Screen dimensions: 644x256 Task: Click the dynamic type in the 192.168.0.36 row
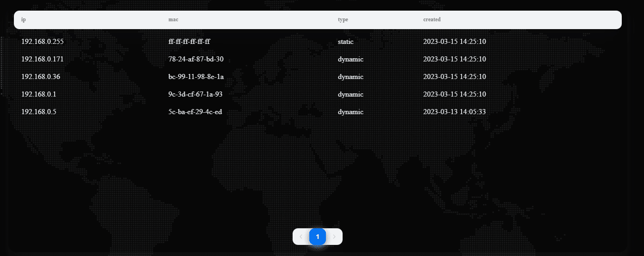click(350, 77)
